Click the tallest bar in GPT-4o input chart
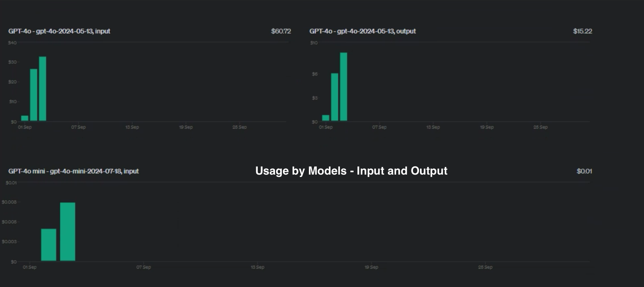 [42, 89]
